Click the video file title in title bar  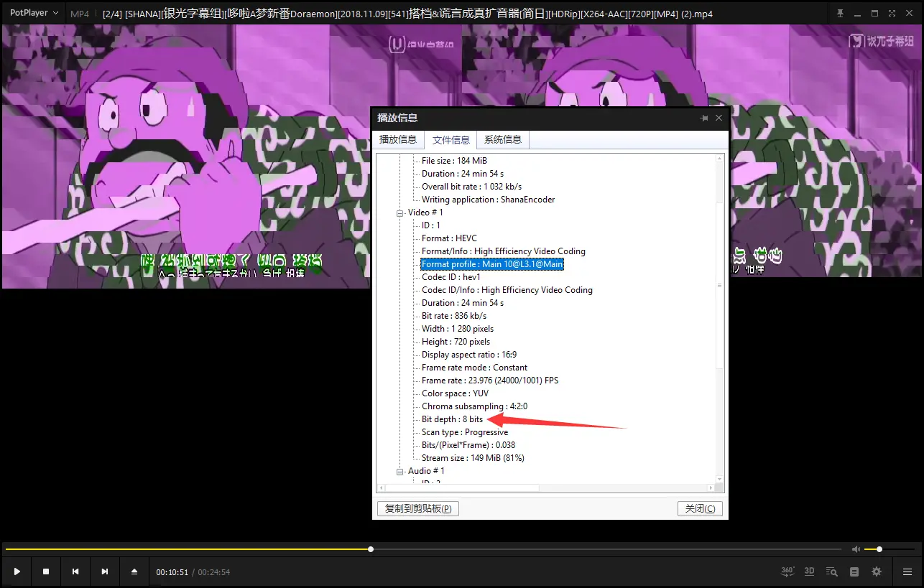pyautogui.click(x=407, y=14)
